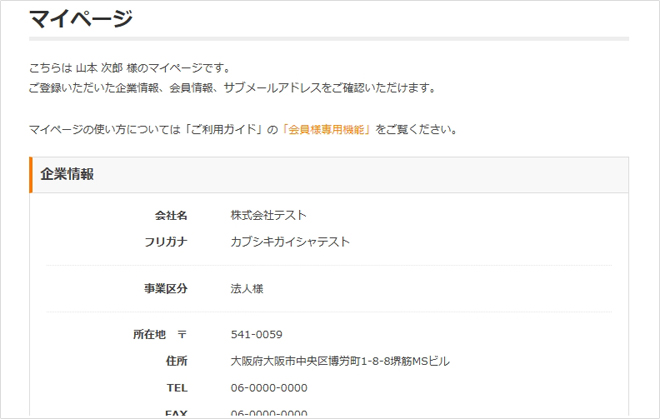Select the フリガナ field label
This screenshot has width=660, height=419.
pos(166,242)
